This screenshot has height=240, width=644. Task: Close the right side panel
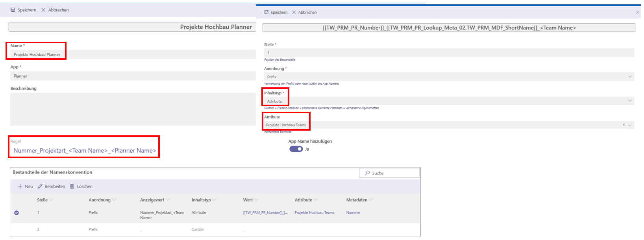coord(638,12)
